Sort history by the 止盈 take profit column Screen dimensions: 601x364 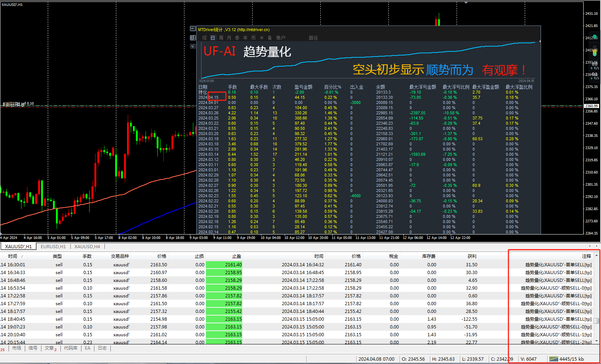237,256
